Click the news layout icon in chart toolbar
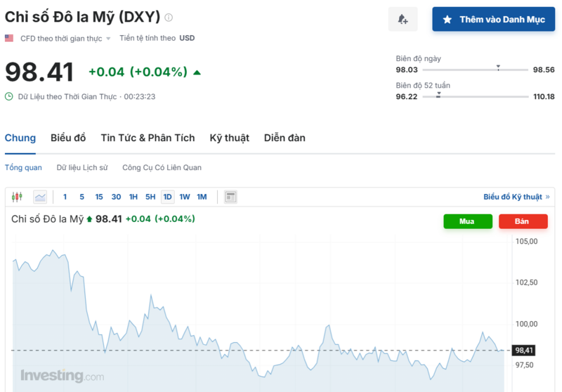562x392 pixels. click(230, 197)
